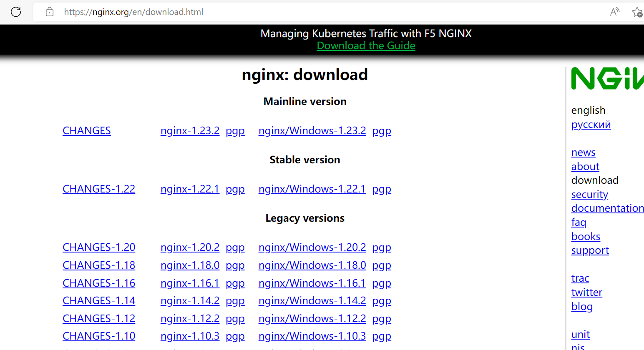Download nginx/Windows-1.16.1
644x350 pixels.
(x=312, y=283)
